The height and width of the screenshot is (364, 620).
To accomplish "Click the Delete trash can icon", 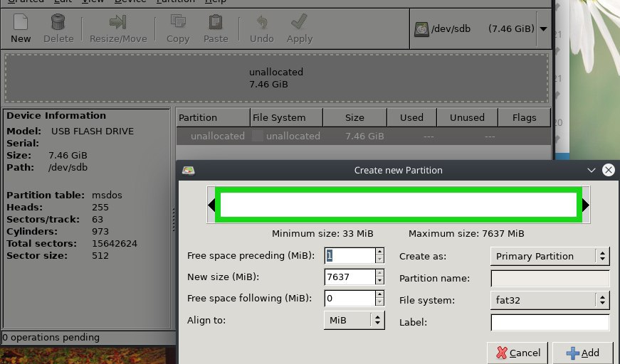I will tap(58, 22).
